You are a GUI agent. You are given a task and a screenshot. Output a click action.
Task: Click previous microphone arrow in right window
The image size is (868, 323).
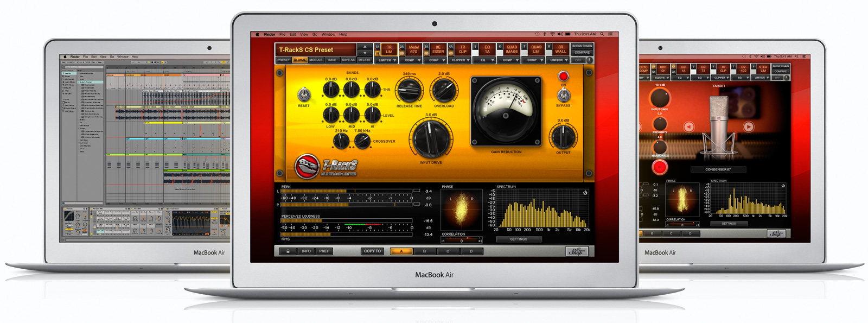coord(688,127)
